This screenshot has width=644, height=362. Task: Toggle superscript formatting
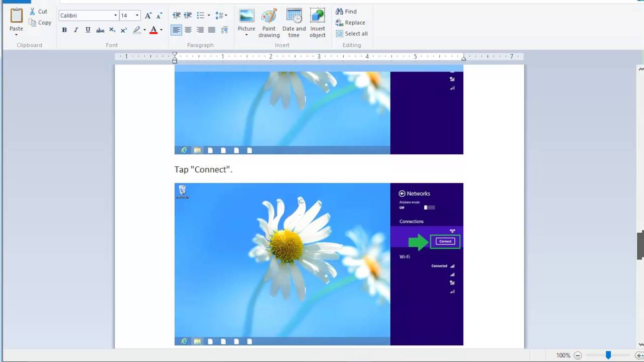[124, 30]
